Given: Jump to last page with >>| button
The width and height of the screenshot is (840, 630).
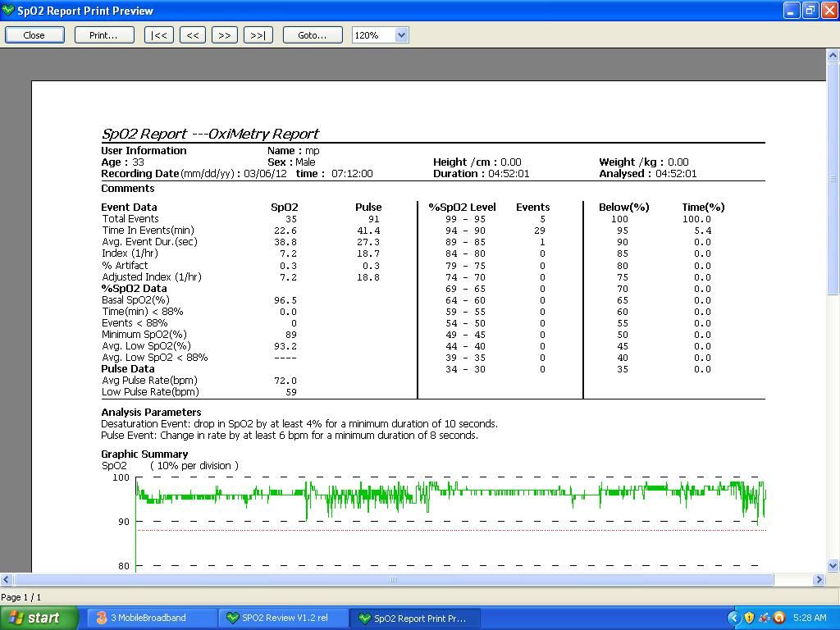Looking at the screenshot, I should coord(258,35).
